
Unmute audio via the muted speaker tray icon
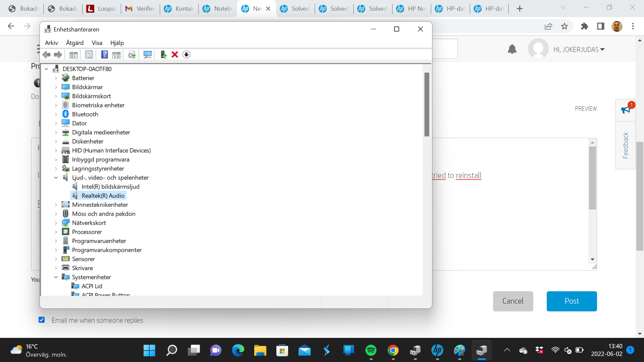pyautogui.click(x=568, y=350)
